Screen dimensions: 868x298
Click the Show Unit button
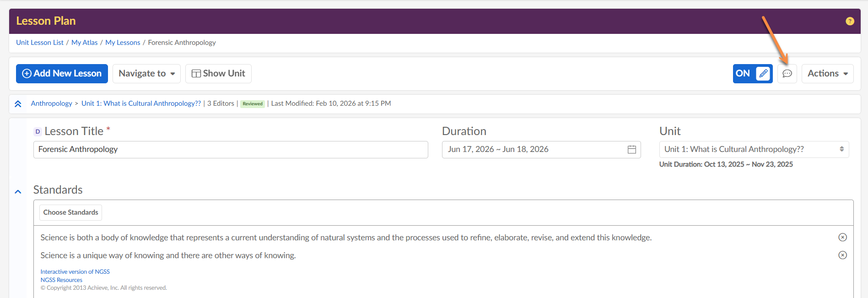[x=218, y=74]
